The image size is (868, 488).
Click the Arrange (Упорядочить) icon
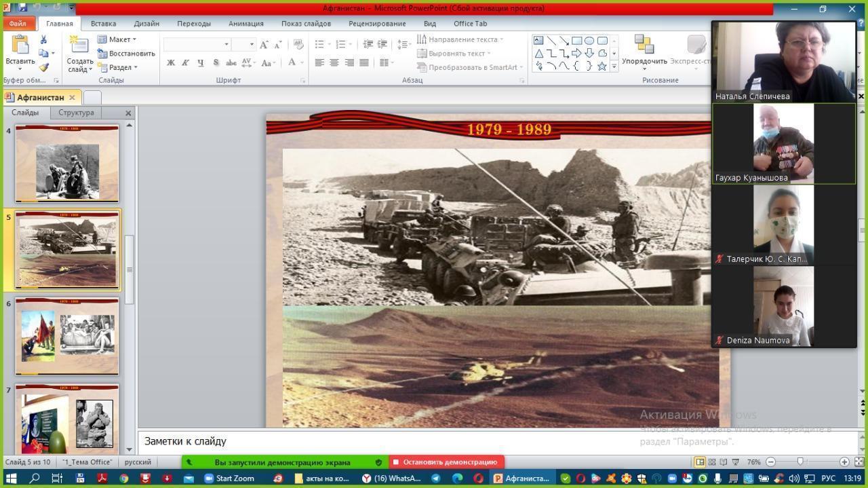click(644, 45)
